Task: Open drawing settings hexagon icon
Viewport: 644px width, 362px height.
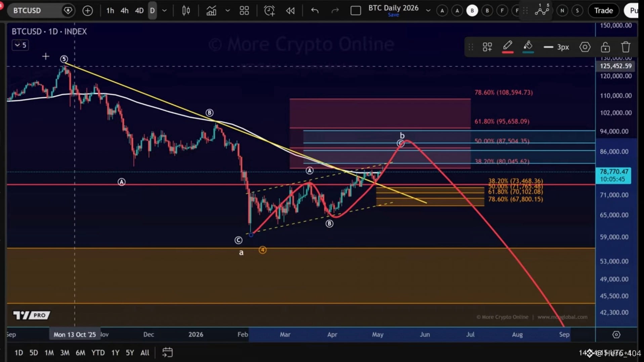Action: (x=585, y=47)
